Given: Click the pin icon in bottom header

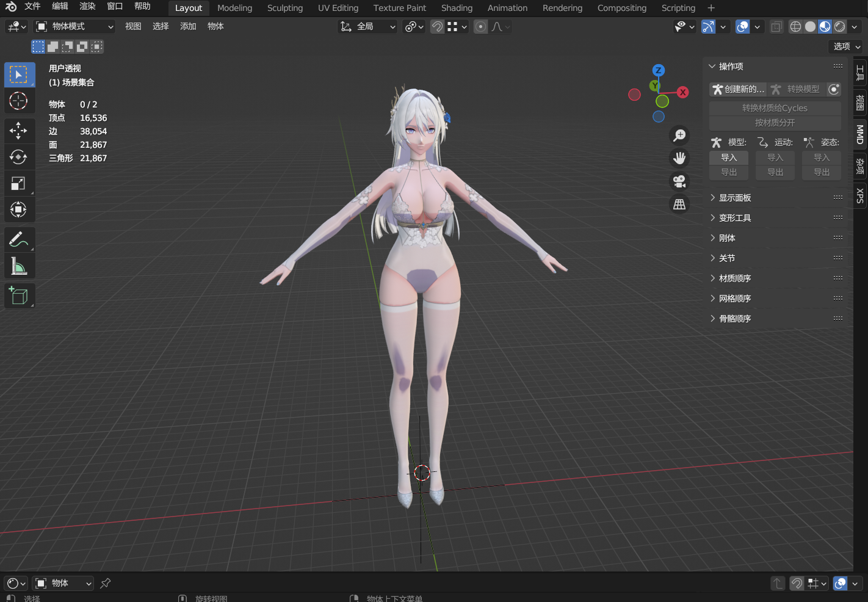Looking at the screenshot, I should (106, 583).
